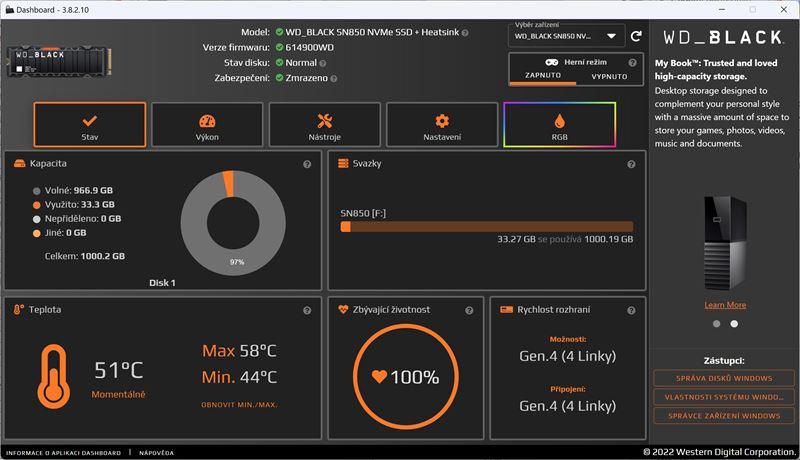Open help for the Rychlost rozhraní panel
The height and width of the screenshot is (460, 800).
tap(631, 310)
